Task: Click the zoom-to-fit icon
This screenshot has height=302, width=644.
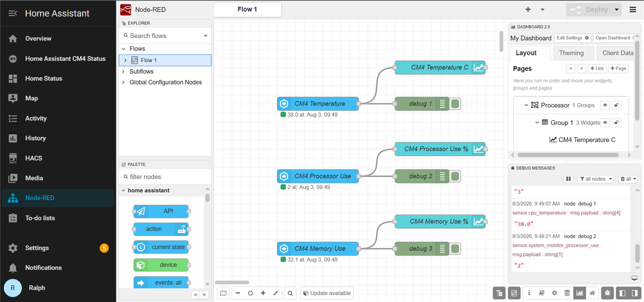Action: pyautogui.click(x=276, y=293)
